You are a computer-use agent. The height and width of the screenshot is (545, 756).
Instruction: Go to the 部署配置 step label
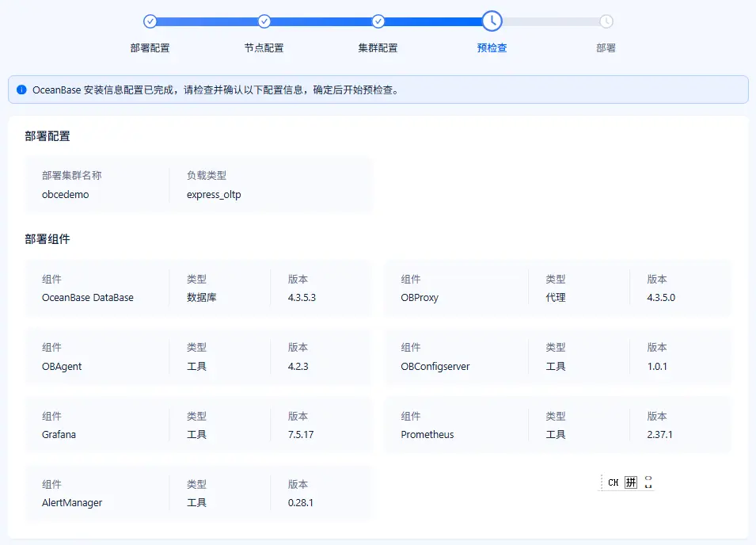tap(150, 48)
